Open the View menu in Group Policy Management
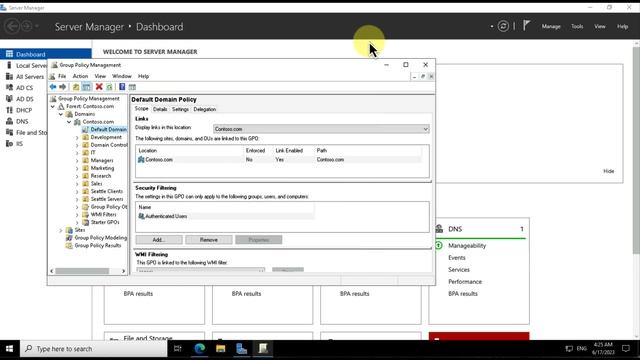Viewport: 640px width, 360px height. (100, 76)
